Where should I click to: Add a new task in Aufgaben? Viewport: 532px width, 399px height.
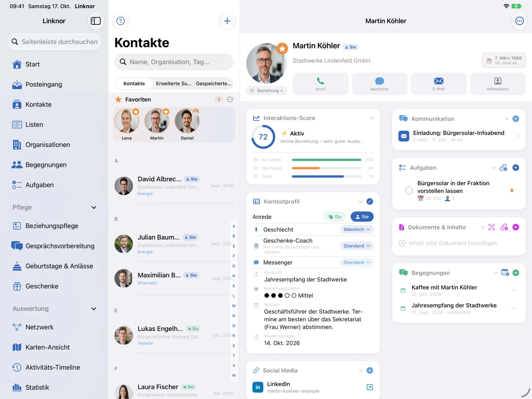click(x=516, y=168)
